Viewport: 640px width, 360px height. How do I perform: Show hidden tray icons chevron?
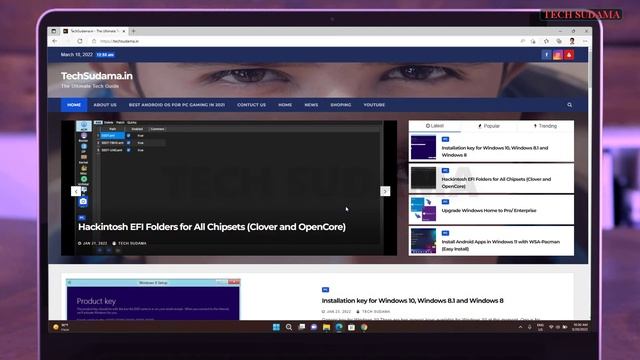click(520, 327)
